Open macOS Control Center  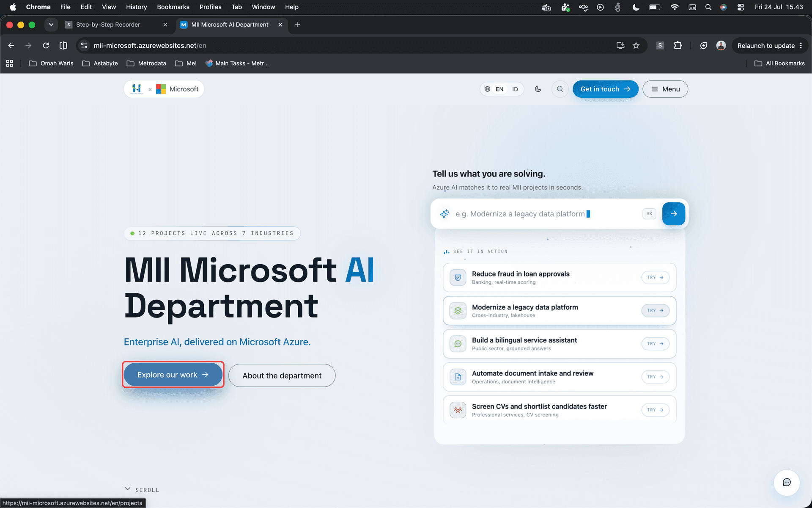(741, 7)
